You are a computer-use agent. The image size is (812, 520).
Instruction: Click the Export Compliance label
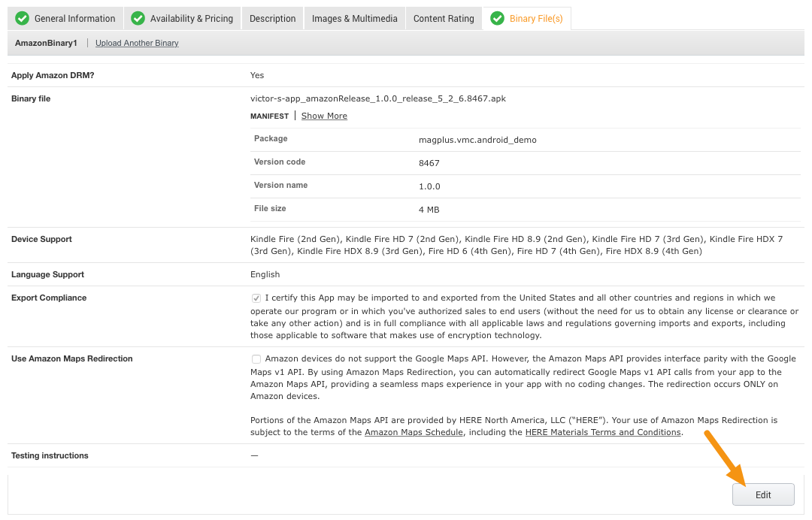coord(49,298)
